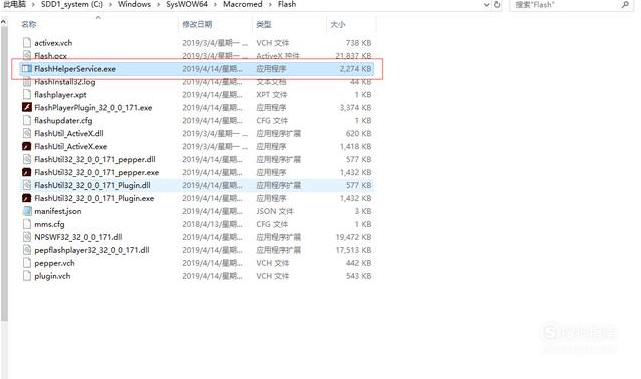Jump to SysWOW64 breadcrumb
The image size is (641, 379).
[187, 4]
